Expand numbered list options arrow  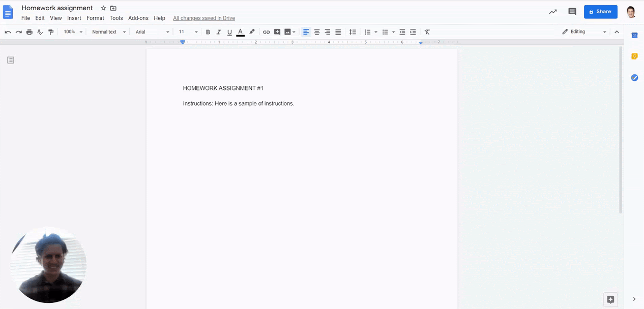(x=376, y=32)
